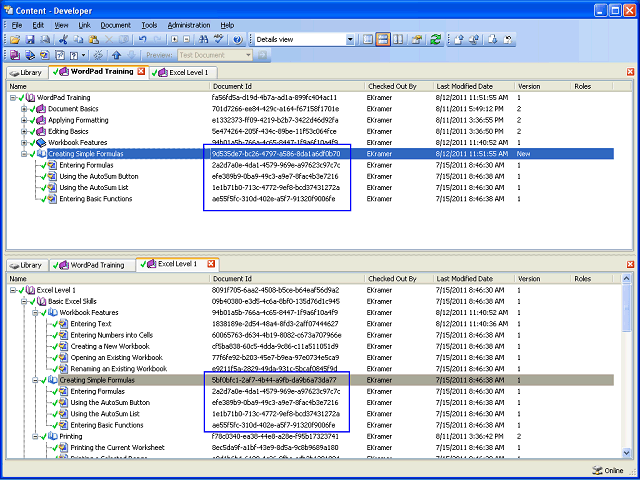Click the Collapse all toolbar icon
Screen dimensions: 640x480
pos(187,40)
